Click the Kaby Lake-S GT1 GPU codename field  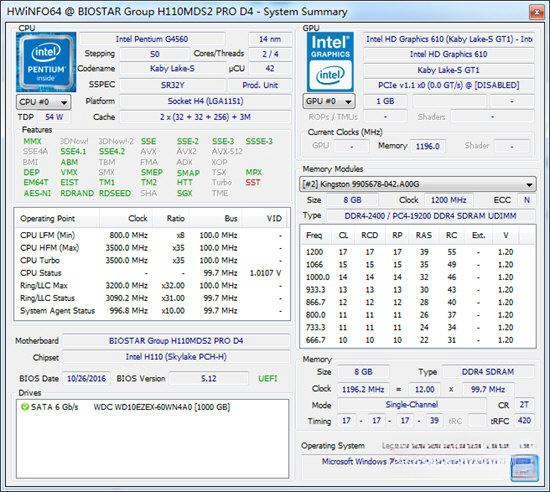click(x=449, y=70)
